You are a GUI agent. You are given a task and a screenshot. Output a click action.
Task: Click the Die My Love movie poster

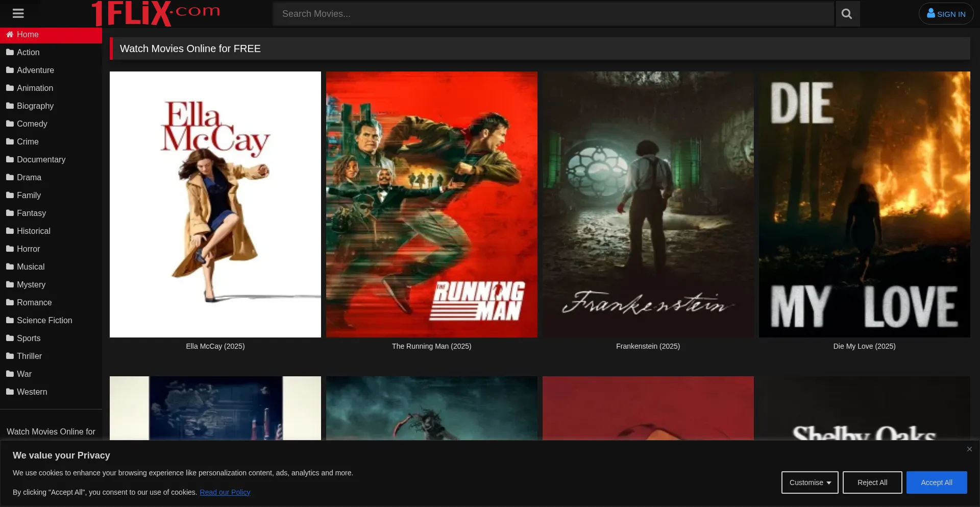(864, 204)
